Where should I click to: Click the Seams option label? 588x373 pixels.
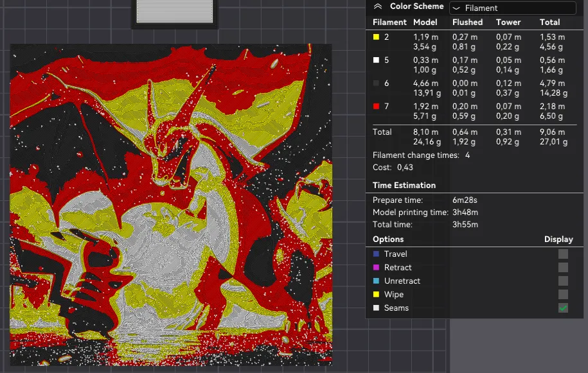[x=396, y=308]
